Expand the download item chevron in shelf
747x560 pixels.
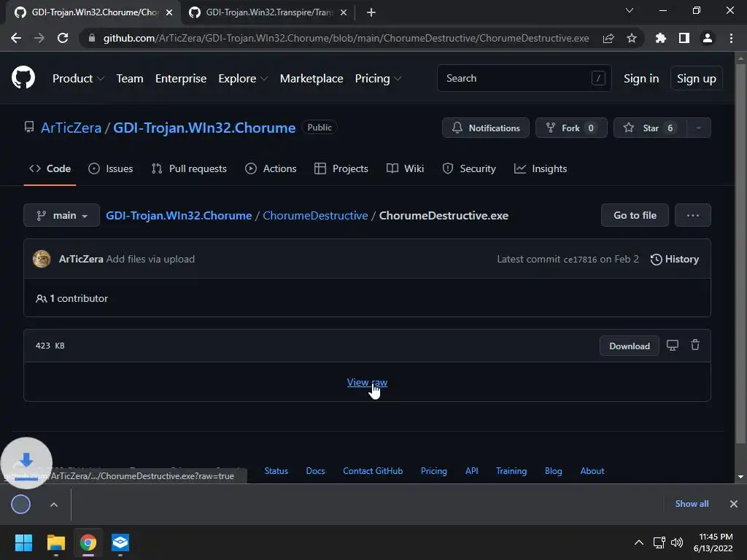[x=54, y=505]
